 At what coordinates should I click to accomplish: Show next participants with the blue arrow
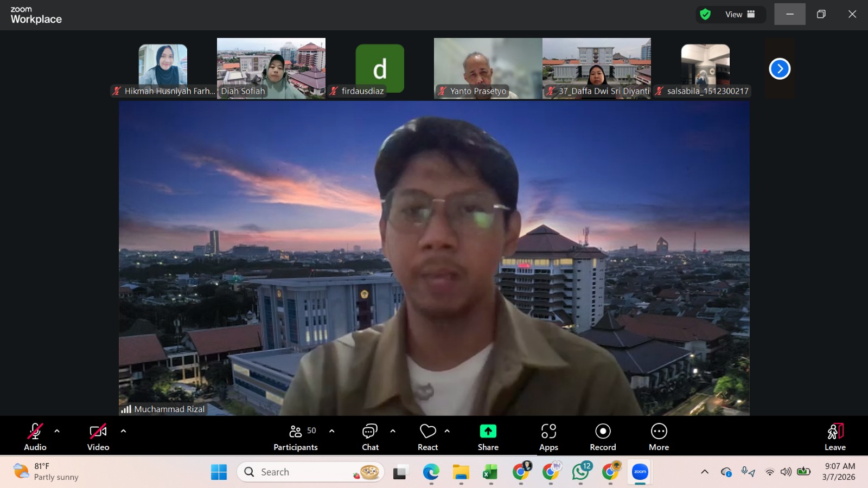tap(780, 69)
